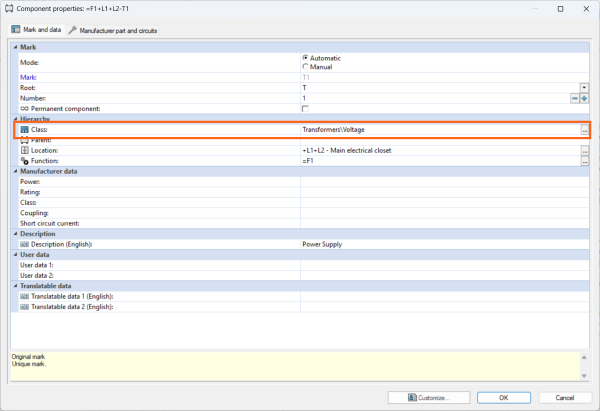Collapse the Hierarchy section
The width and height of the screenshot is (600, 411).
[x=16, y=119]
